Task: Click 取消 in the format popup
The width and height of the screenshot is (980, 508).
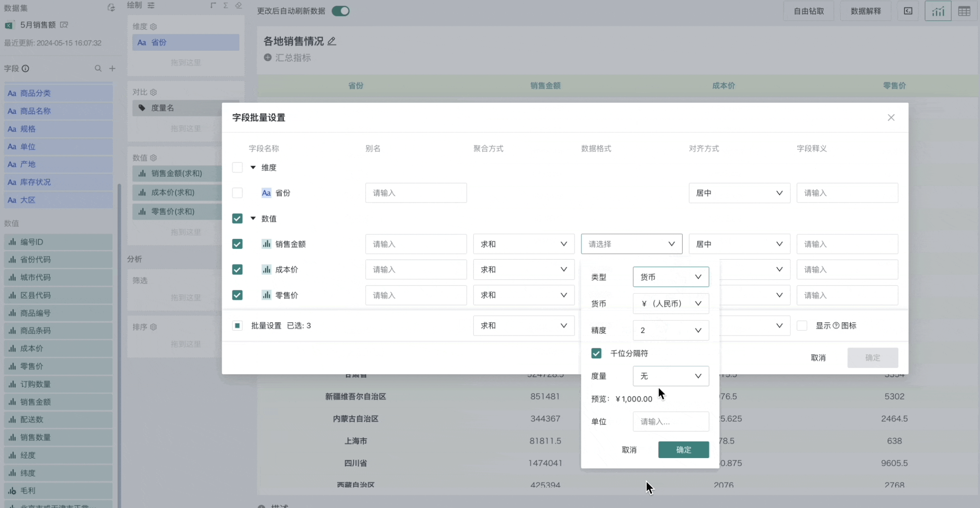Action: [x=629, y=450]
